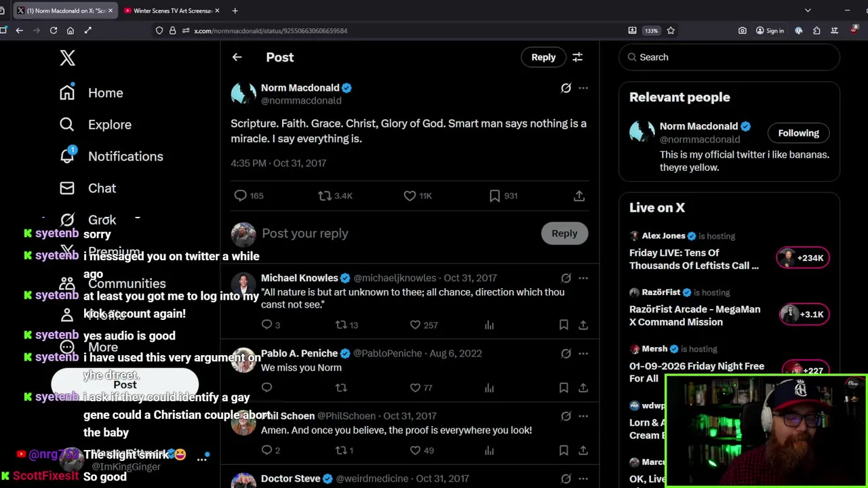Screen dimensions: 868x488
Task: Open more options on Doctor Steve reply
Action: (583, 479)
